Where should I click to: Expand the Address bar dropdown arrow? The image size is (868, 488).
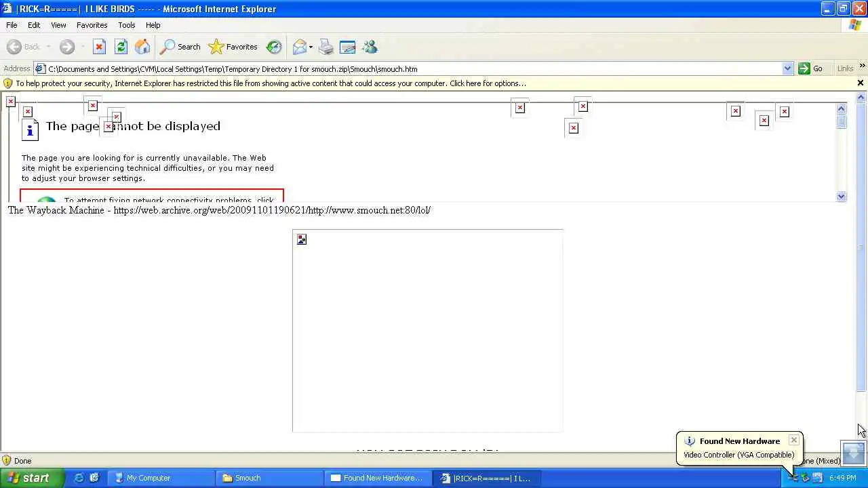pyautogui.click(x=787, y=68)
